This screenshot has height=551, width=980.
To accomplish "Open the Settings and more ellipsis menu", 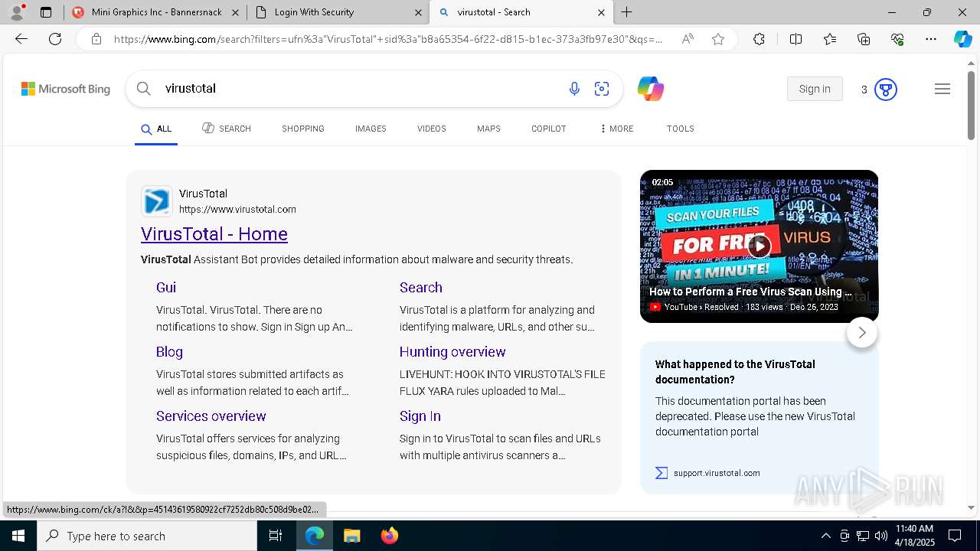I will coord(931,39).
